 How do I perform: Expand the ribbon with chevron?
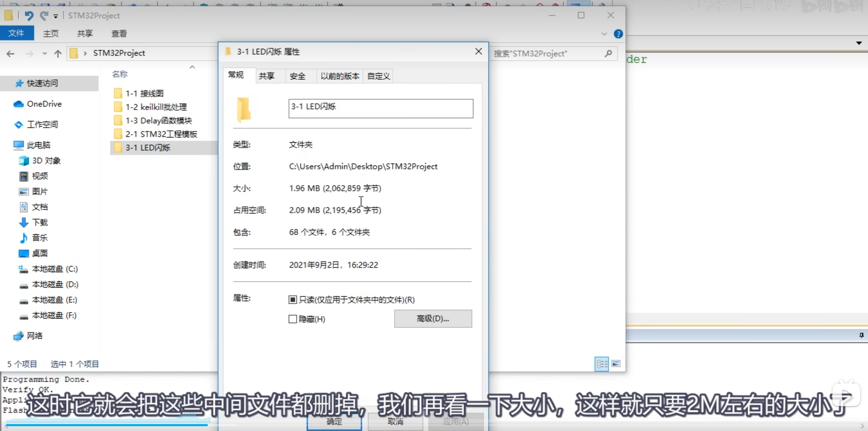point(604,34)
